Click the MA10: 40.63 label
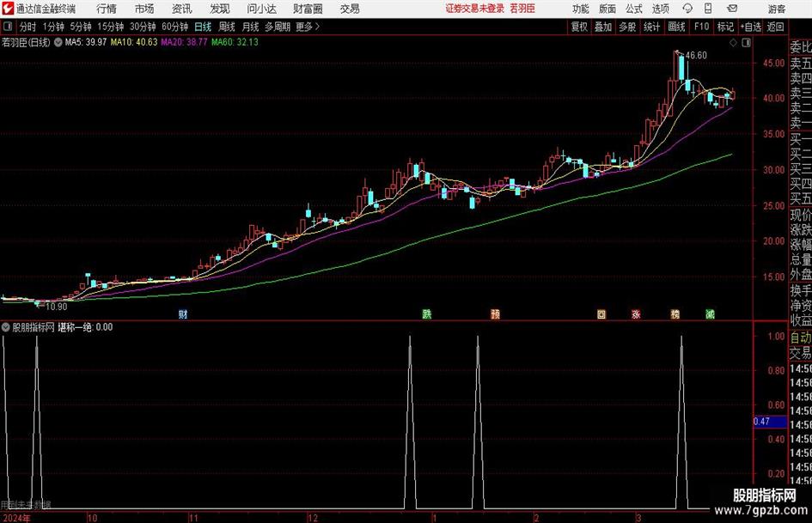 [133, 42]
